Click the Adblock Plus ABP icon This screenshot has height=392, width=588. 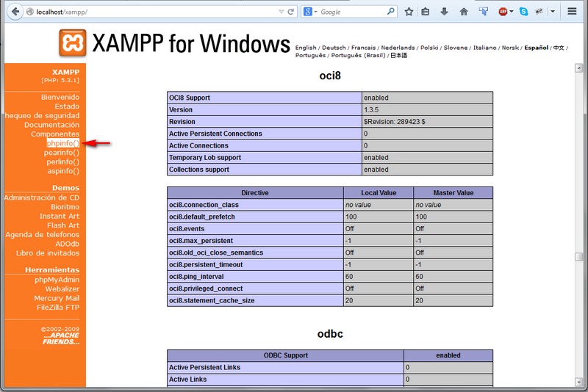(503, 12)
